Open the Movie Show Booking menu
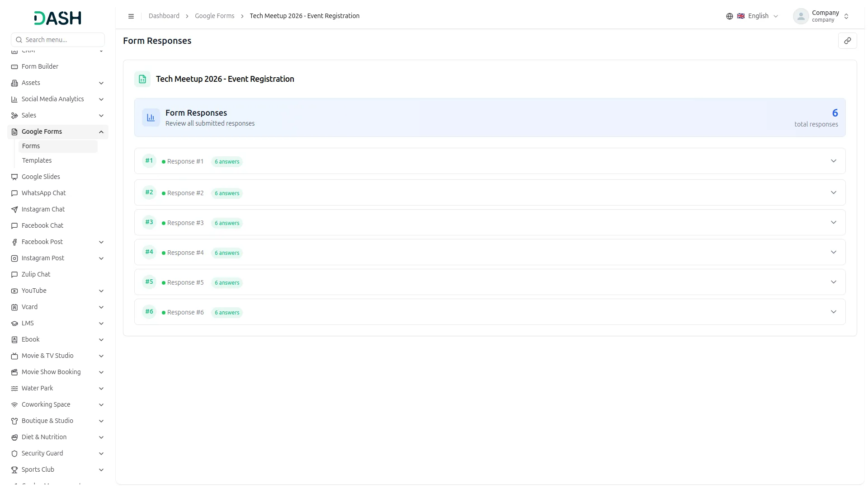 click(x=58, y=372)
